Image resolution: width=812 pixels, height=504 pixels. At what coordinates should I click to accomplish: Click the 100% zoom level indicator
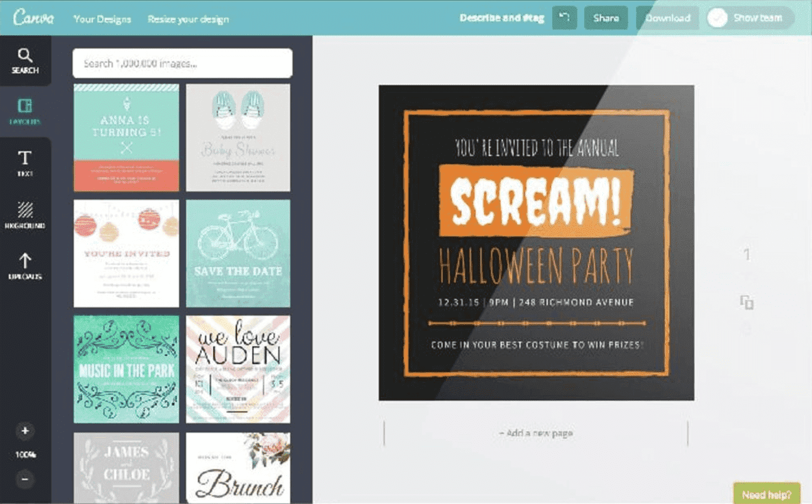24,455
